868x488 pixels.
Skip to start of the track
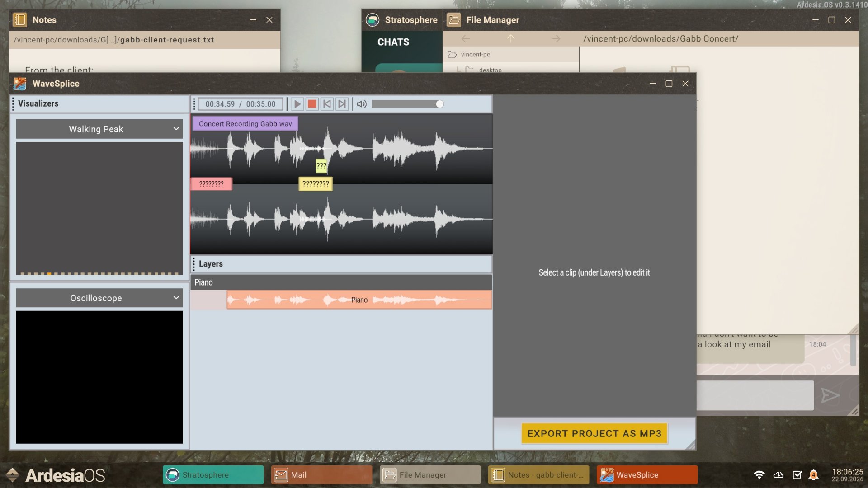click(x=327, y=104)
